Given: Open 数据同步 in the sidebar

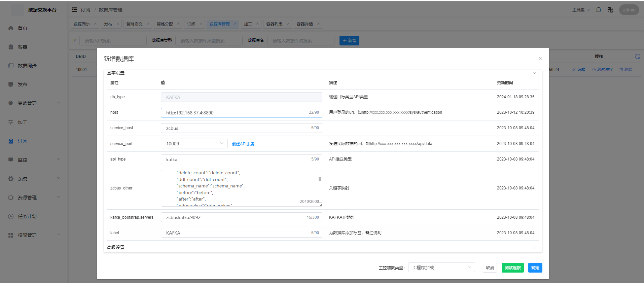Looking at the screenshot, I should click(x=27, y=66).
